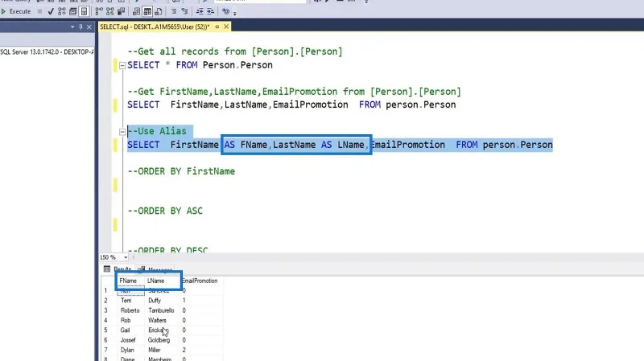This screenshot has height=361, width=644.
Task: Click the 'Tamburello' cell in results
Action: pos(162,310)
